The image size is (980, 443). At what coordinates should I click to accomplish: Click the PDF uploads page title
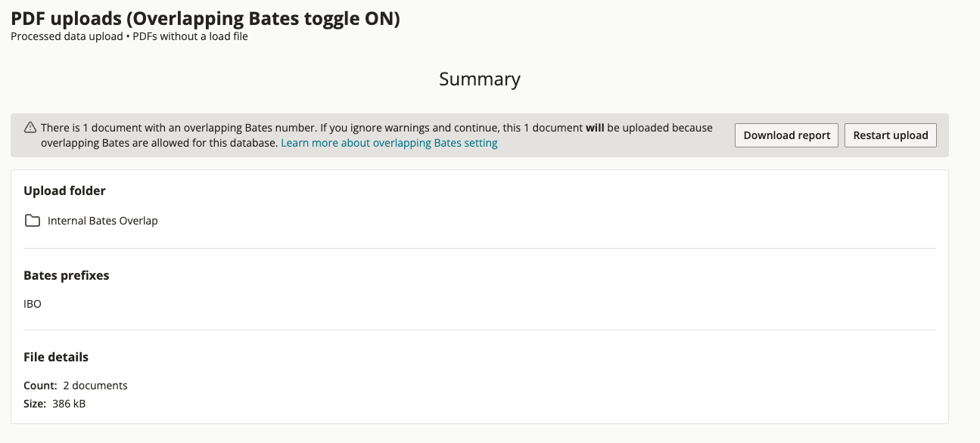pos(205,18)
